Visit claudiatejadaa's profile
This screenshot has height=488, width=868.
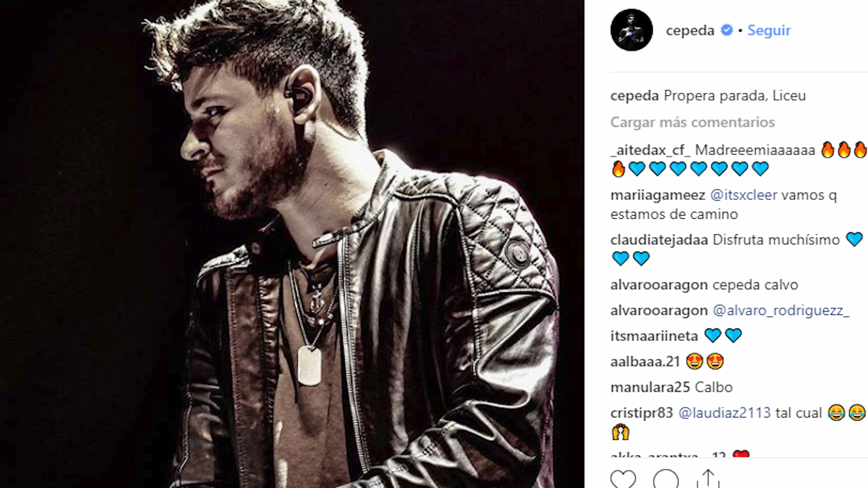click(x=659, y=240)
